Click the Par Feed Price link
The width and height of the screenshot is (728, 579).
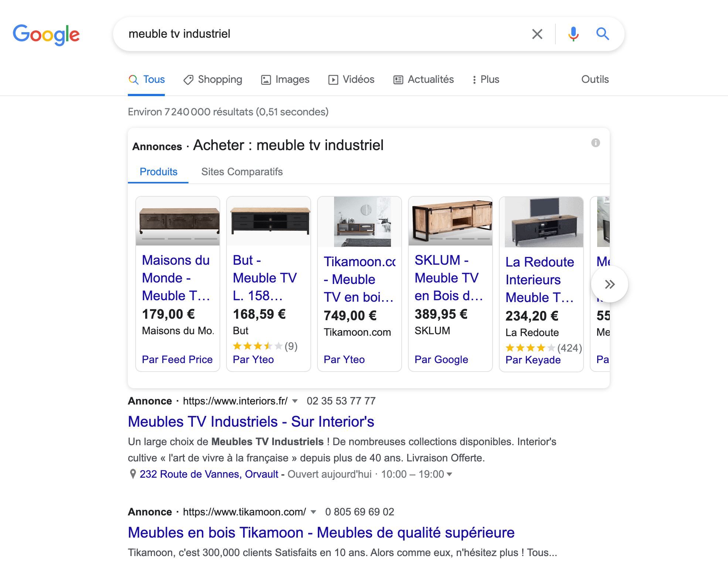click(177, 359)
